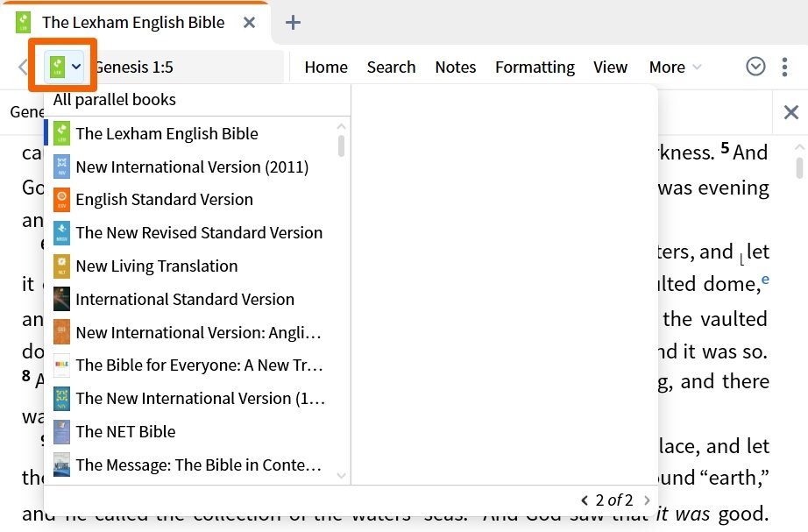Viewport: 808px width, 532px height.
Task: Choose The NET Bible
Action: click(x=191, y=431)
